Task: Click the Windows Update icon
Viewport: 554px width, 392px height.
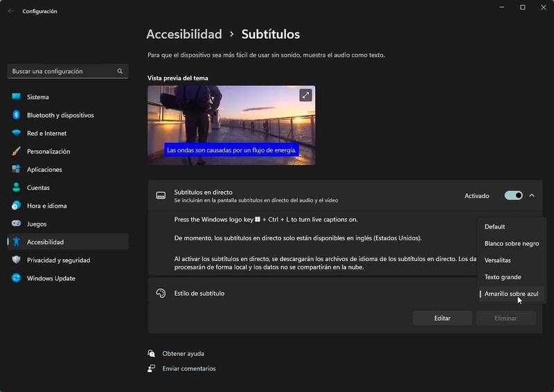Action: click(x=16, y=278)
